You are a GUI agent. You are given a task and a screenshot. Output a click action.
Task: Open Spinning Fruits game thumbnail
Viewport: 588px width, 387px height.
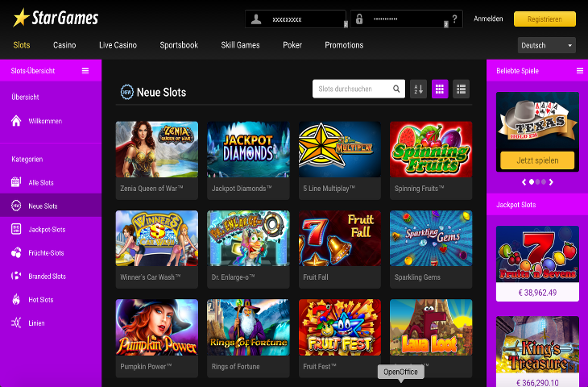pyautogui.click(x=431, y=149)
